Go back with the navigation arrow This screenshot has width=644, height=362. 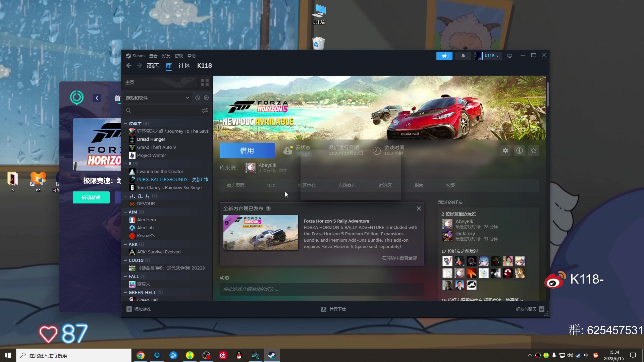click(x=129, y=66)
